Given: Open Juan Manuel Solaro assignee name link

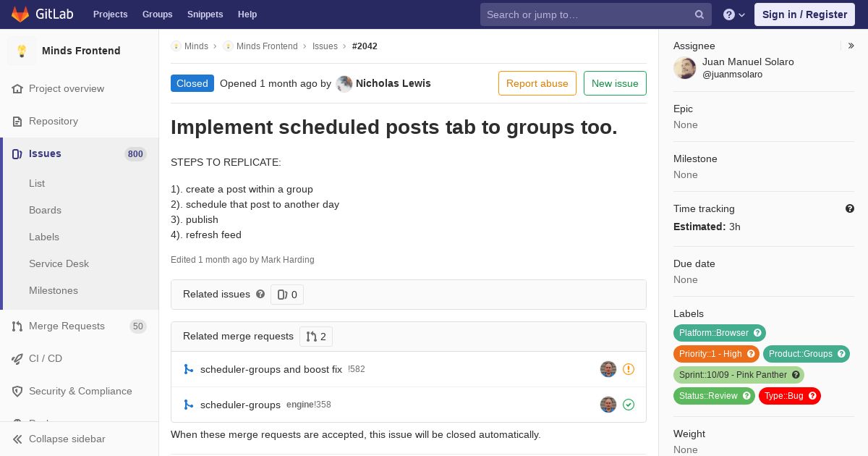Looking at the screenshot, I should [748, 62].
